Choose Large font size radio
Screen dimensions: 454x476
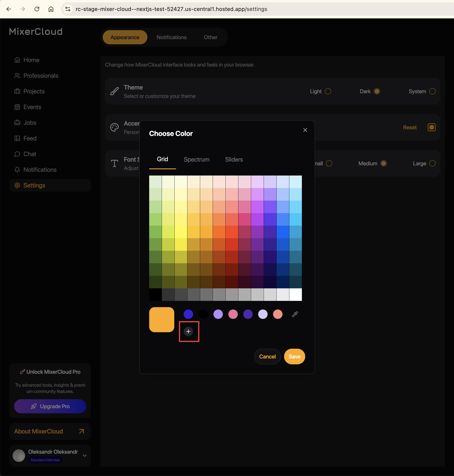(432, 164)
